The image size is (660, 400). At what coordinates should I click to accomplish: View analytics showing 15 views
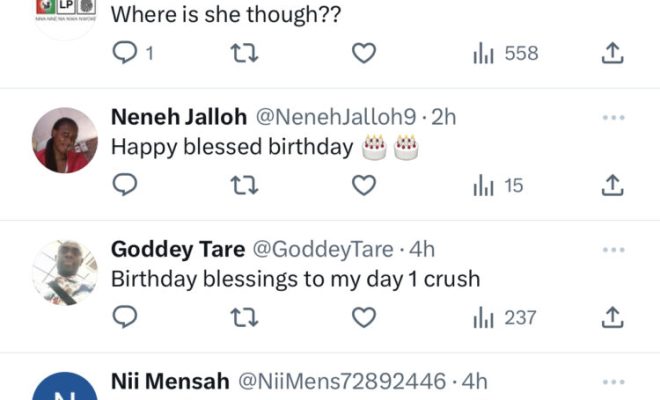[x=498, y=185]
